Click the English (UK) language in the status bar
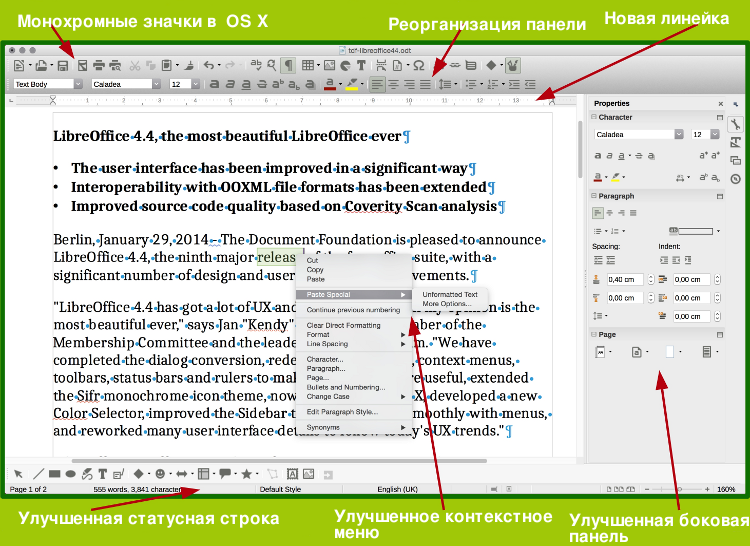The width and height of the screenshot is (750, 546). click(397, 489)
